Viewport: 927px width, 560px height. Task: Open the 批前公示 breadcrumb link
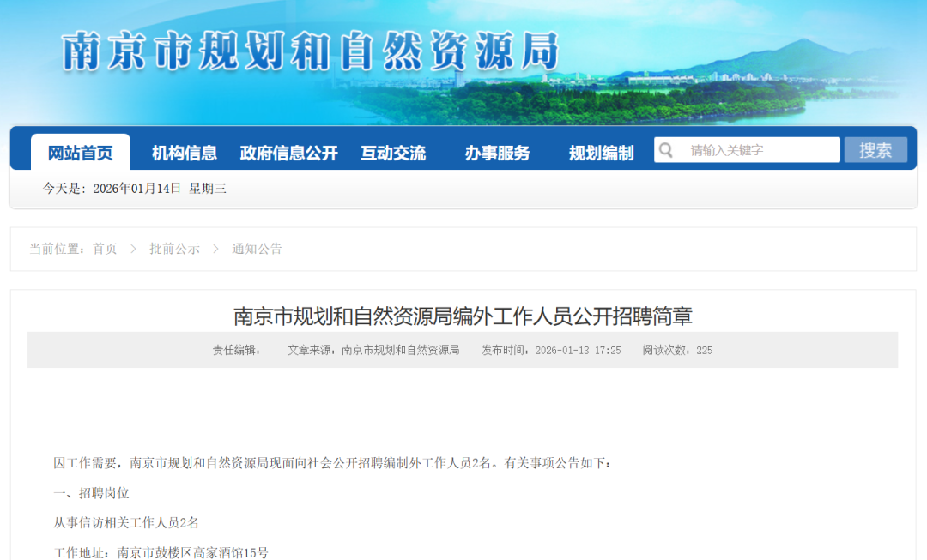tap(173, 249)
